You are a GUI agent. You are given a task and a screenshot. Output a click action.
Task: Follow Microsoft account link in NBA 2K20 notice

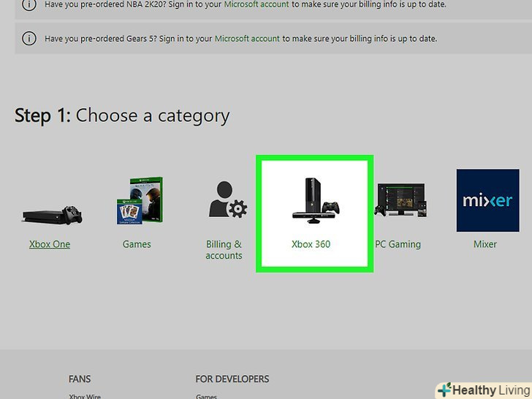point(256,4)
